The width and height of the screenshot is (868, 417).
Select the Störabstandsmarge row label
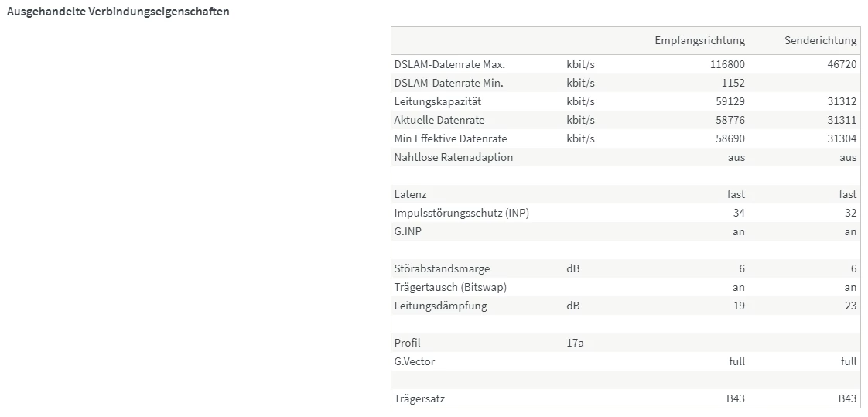pos(442,268)
